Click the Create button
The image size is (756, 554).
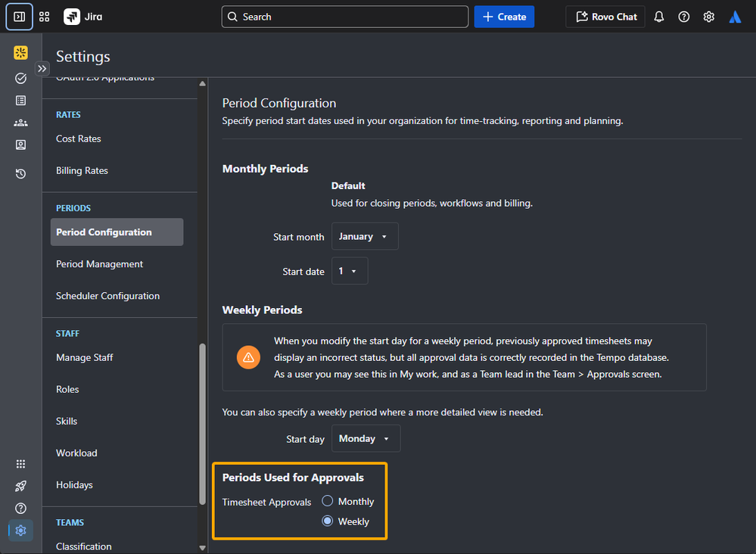coord(504,17)
